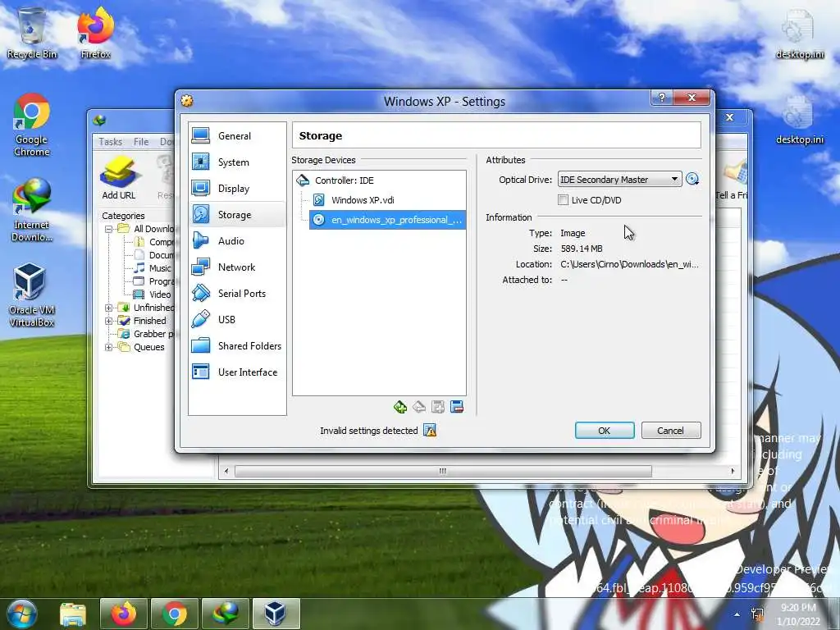Select Google Chrome desktop shortcut
The width and height of the screenshot is (840, 630).
click(32, 125)
